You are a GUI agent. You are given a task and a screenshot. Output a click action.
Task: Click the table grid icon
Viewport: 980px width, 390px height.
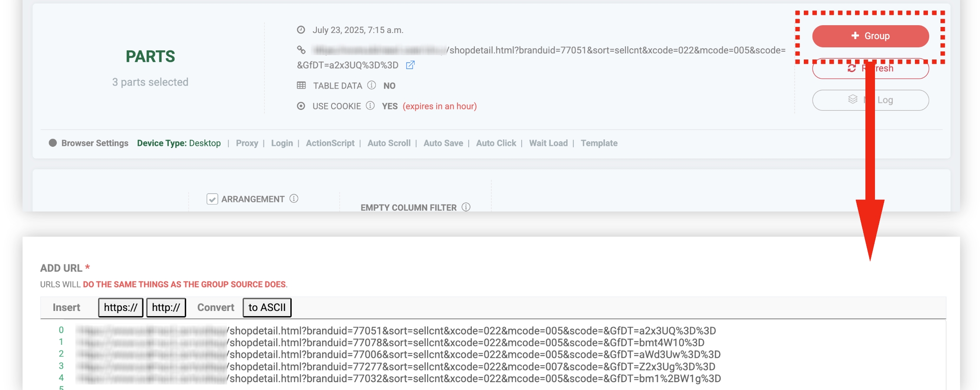tap(301, 85)
